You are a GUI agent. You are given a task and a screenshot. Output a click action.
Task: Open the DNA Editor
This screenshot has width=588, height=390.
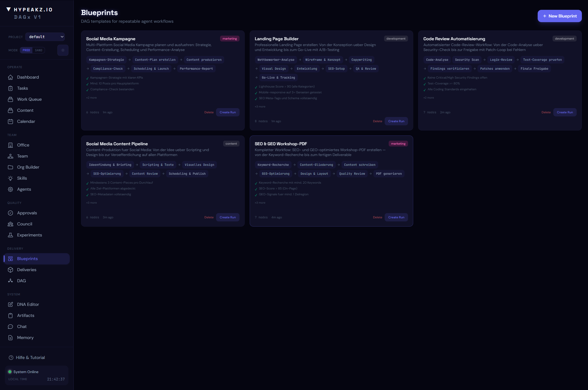tap(28, 304)
